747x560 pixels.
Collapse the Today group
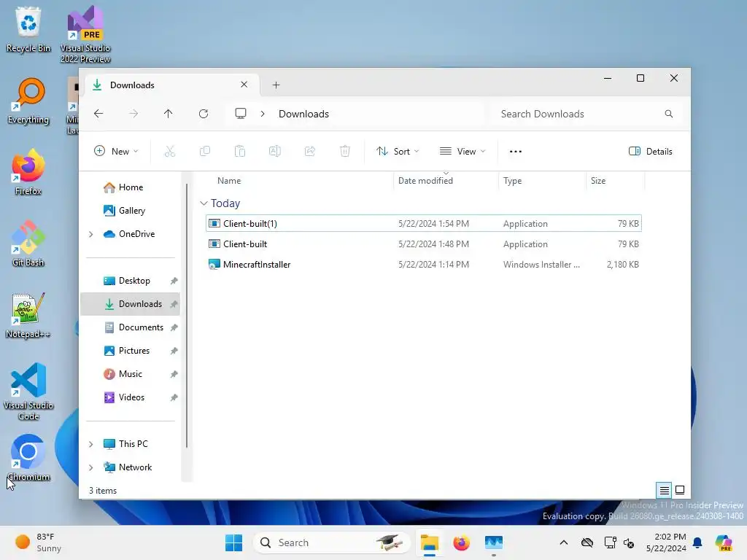click(x=204, y=203)
